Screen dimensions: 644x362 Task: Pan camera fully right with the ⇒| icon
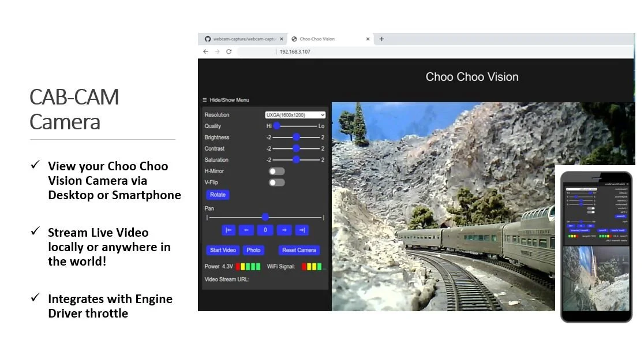point(301,230)
